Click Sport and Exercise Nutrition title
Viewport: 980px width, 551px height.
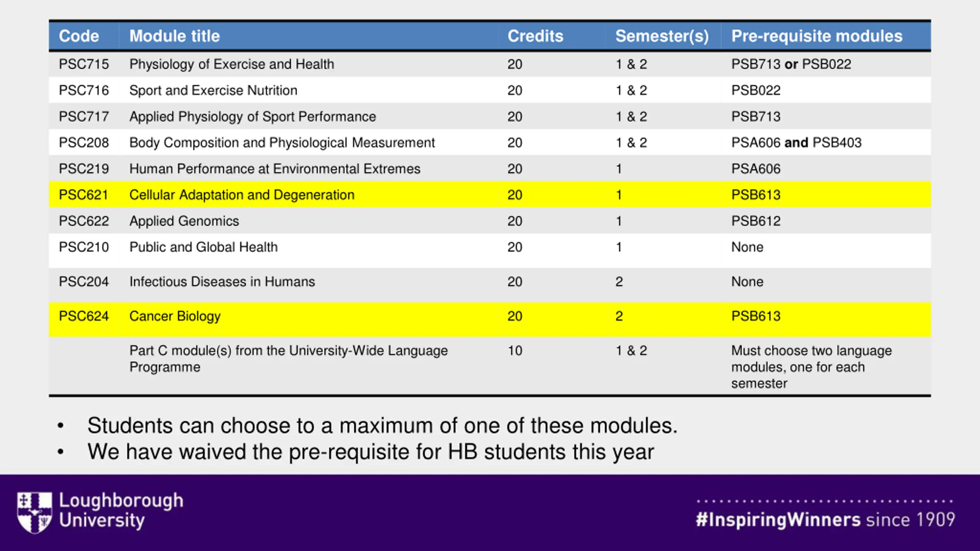[213, 90]
